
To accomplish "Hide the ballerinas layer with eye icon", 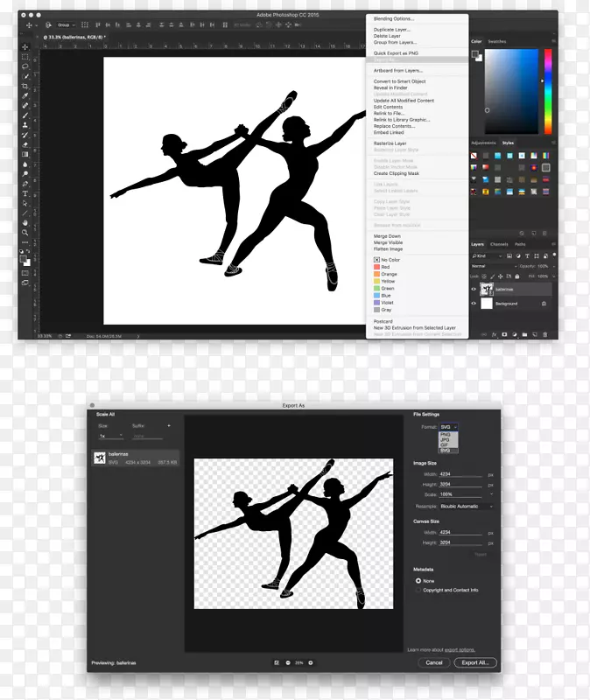I will pyautogui.click(x=474, y=290).
